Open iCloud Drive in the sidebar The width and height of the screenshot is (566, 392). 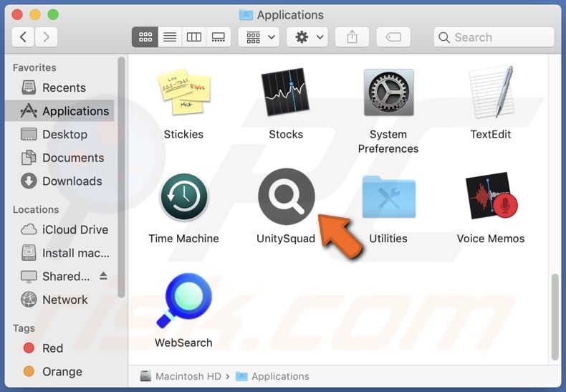[59, 229]
